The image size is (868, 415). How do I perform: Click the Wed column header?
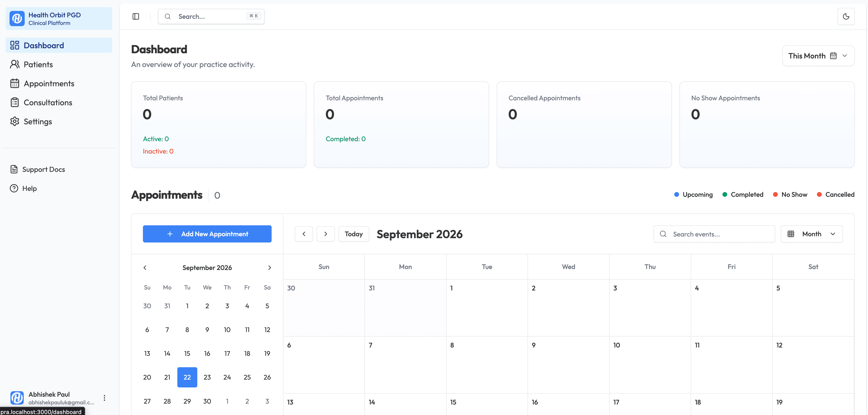pos(568,267)
